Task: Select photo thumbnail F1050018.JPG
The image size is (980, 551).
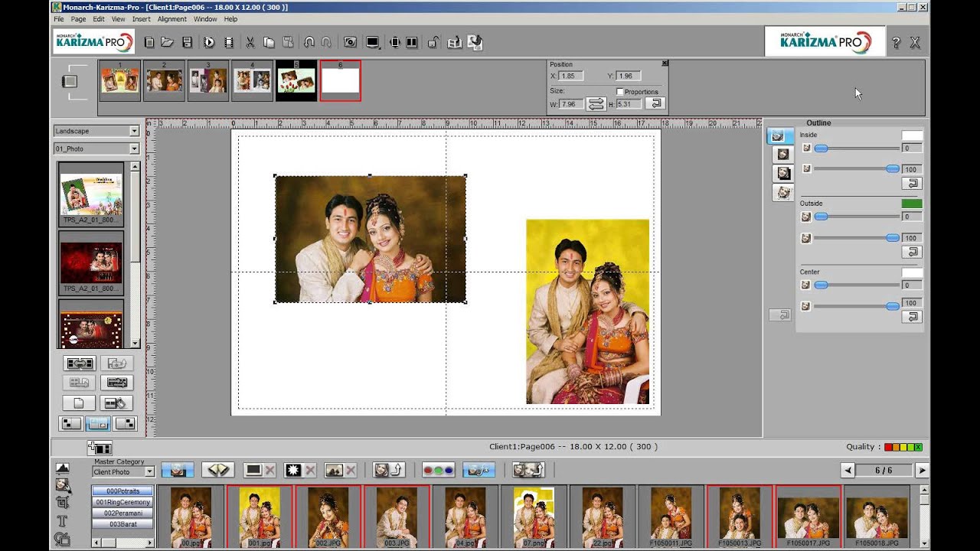Action: pyautogui.click(x=877, y=515)
